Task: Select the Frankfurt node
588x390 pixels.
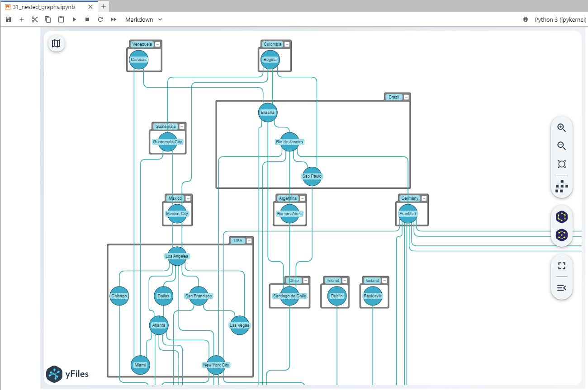Action: point(408,214)
